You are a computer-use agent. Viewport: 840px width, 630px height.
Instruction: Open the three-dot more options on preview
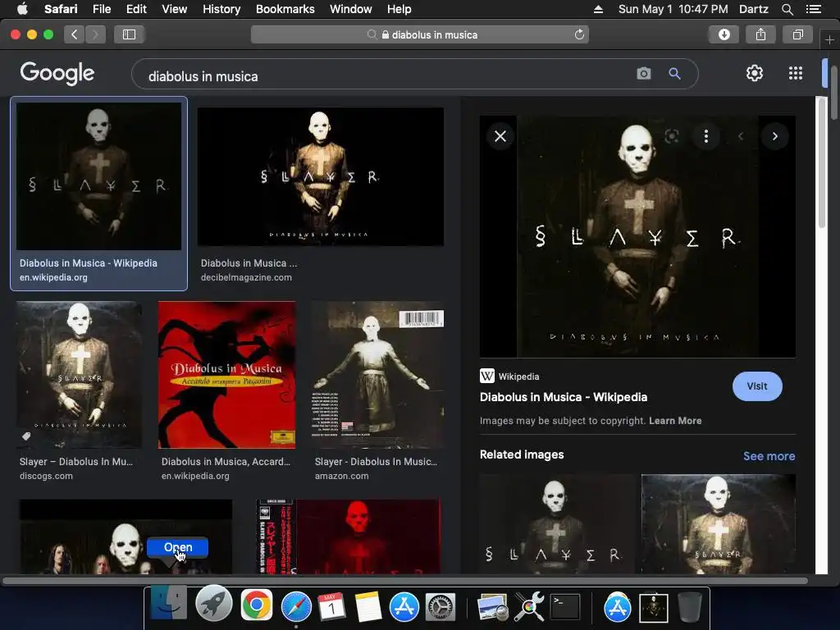[x=706, y=136]
